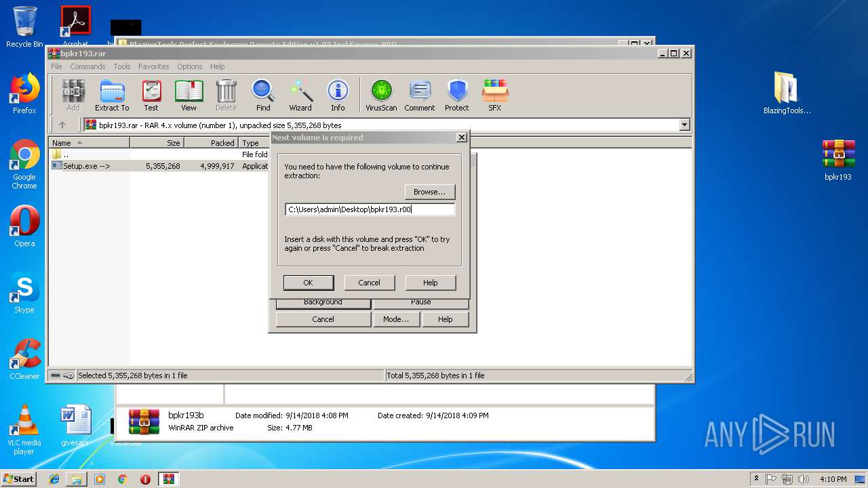
Task: Sort by Name column header
Action: pos(90,143)
